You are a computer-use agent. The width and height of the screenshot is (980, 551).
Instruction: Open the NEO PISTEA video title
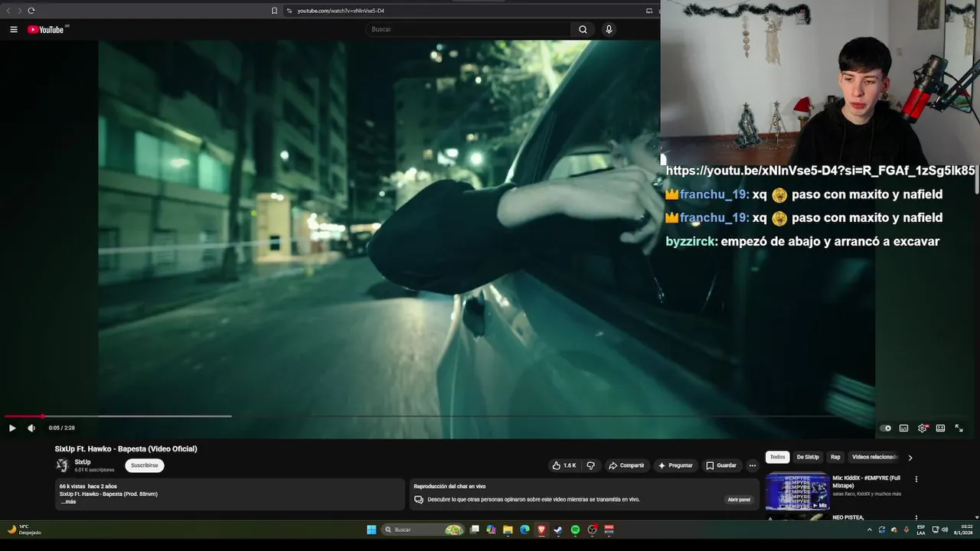coord(848,517)
